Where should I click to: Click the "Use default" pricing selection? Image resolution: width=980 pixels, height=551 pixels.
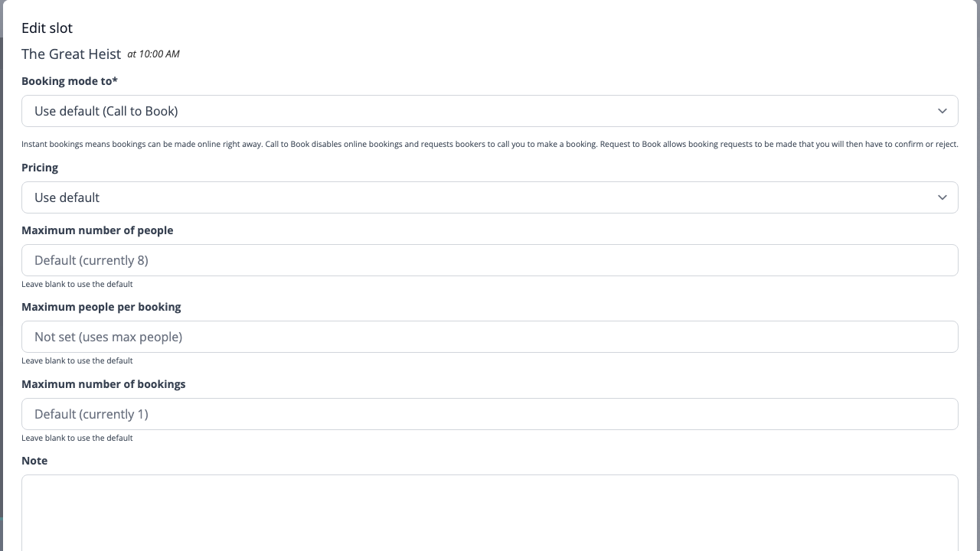67,197
